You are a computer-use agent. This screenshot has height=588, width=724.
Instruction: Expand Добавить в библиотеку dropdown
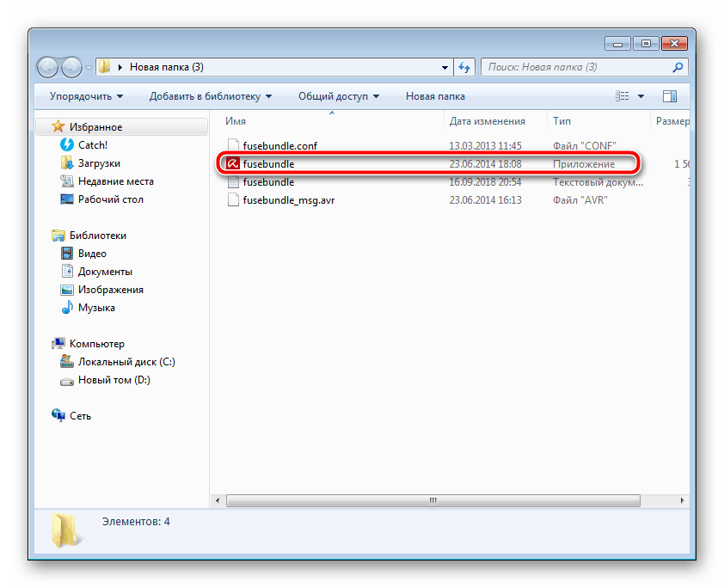[211, 96]
